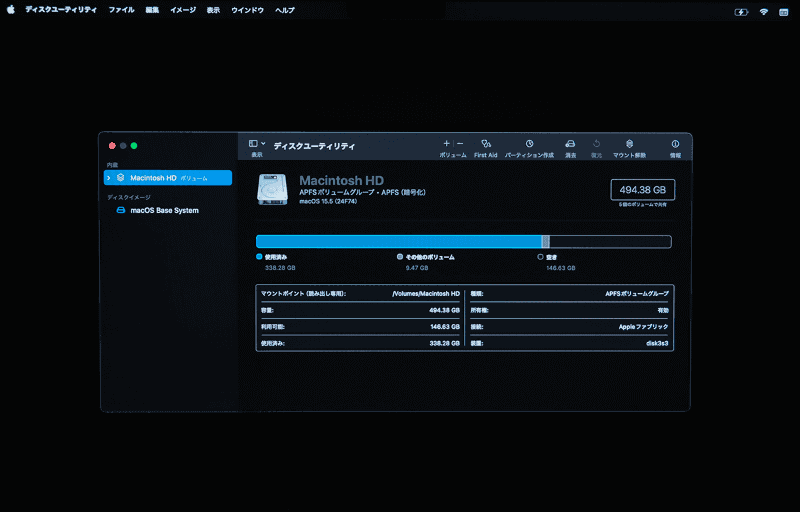Viewport: 800px width, 512px height.
Task: Click the macOS 15.5 (24F74) version text
Action: (x=328, y=201)
